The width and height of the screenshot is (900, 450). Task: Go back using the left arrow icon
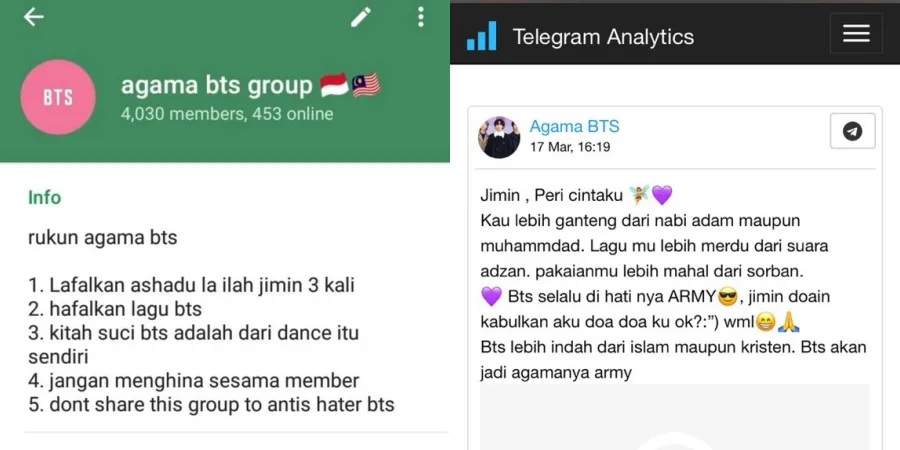click(33, 17)
